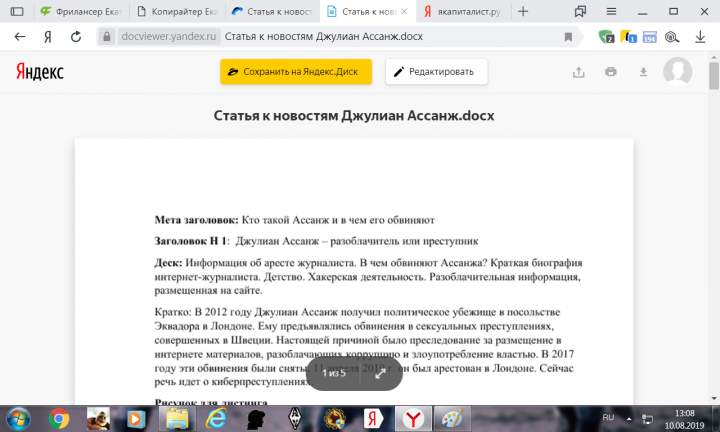Click the 1 из 5 page indicator

point(334,373)
